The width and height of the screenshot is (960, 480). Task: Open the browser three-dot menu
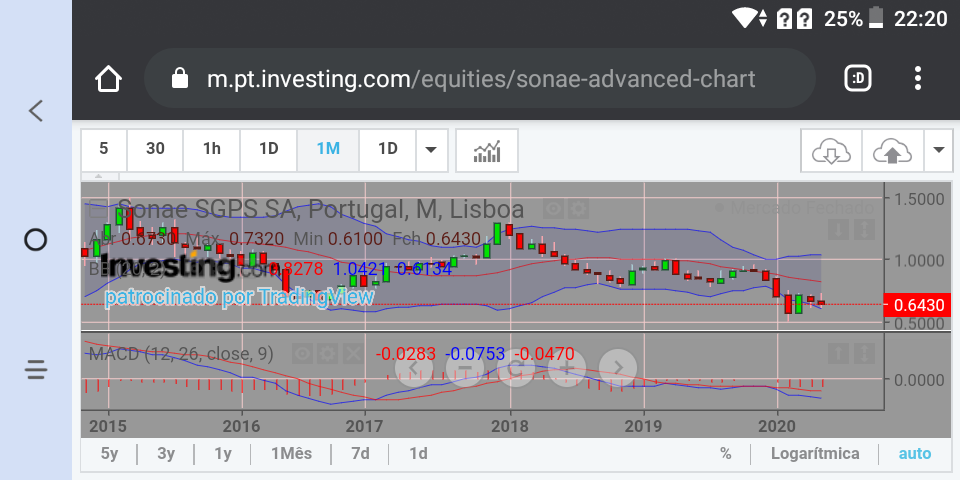click(917, 78)
